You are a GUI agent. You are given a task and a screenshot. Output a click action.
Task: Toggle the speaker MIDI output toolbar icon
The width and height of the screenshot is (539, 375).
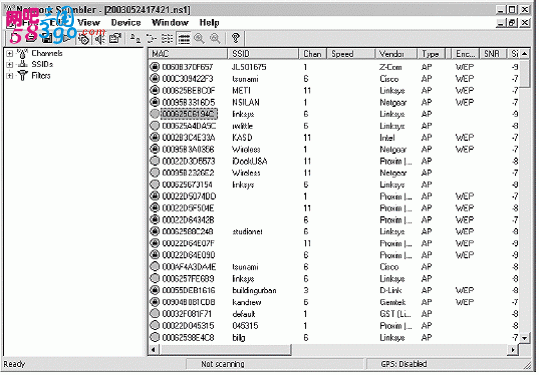(x=100, y=38)
